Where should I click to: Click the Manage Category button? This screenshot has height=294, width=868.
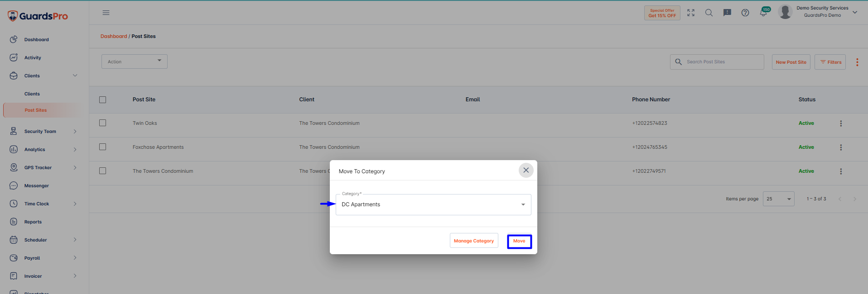point(474,241)
